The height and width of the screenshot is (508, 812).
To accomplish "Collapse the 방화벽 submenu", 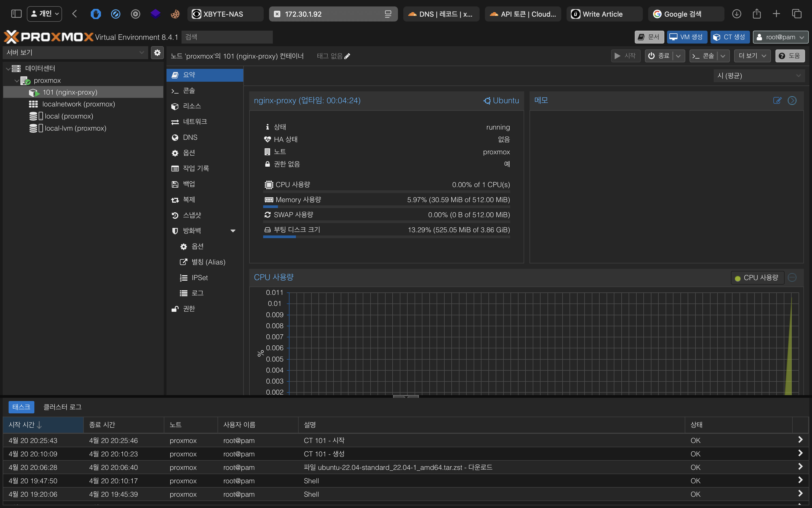I will 233,231.
